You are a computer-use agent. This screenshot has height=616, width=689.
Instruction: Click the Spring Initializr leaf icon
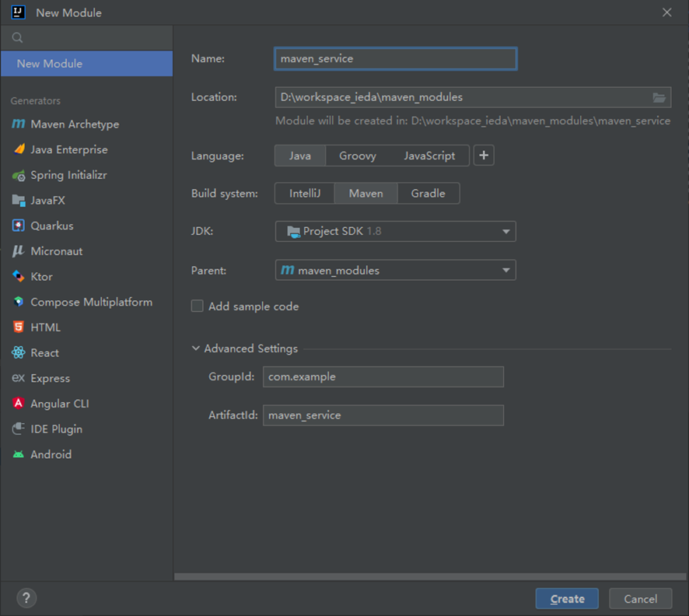(x=19, y=175)
